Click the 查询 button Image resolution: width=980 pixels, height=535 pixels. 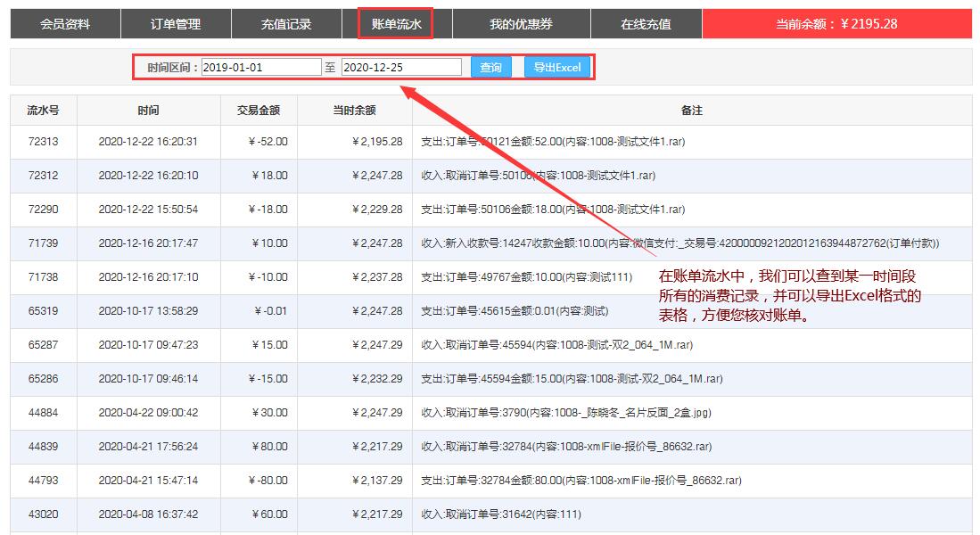click(x=490, y=67)
